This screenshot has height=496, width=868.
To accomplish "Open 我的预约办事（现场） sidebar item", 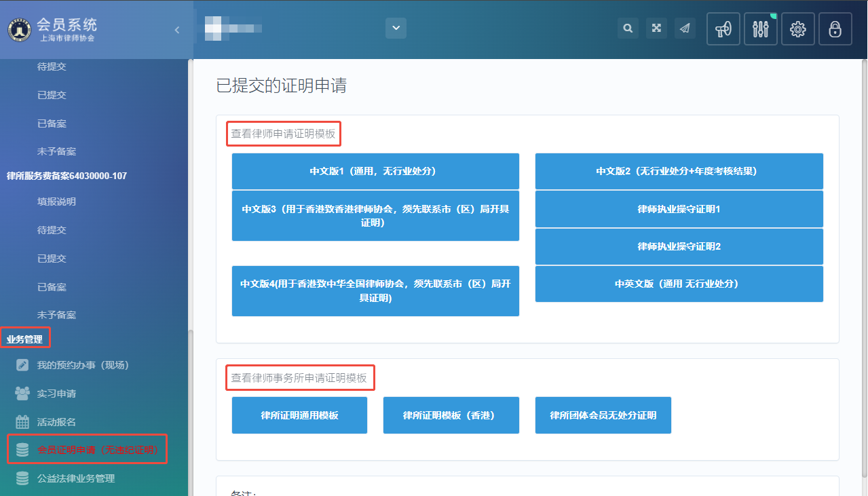I will pyautogui.click(x=83, y=365).
